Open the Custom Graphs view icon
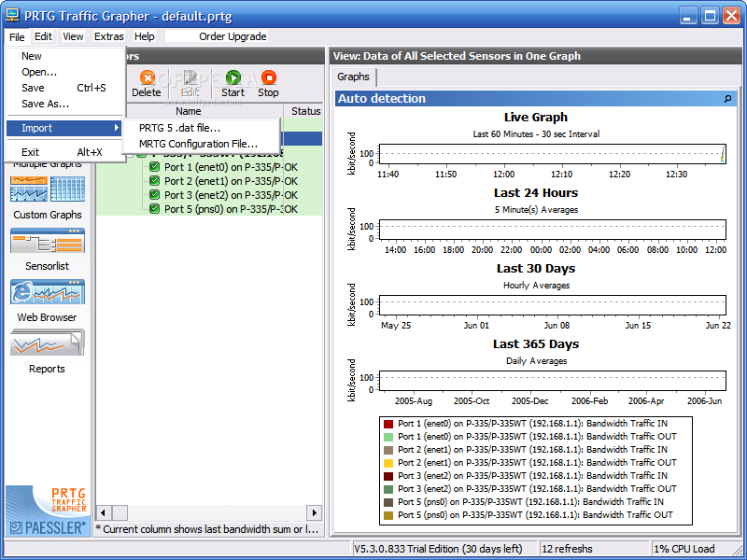Viewport: 747px width, 560px height. 48,189
